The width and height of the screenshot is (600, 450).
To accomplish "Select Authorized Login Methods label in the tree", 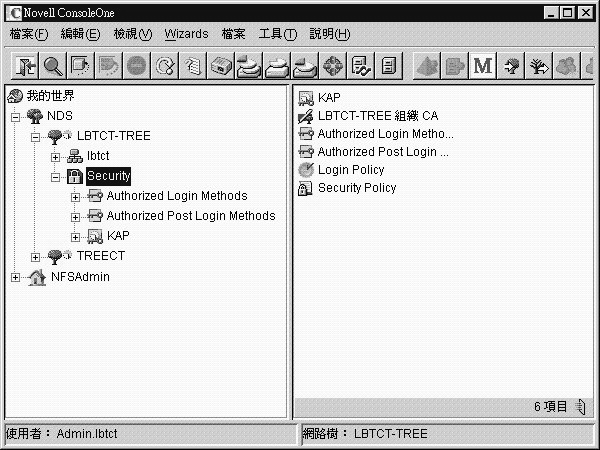I will pos(177,196).
